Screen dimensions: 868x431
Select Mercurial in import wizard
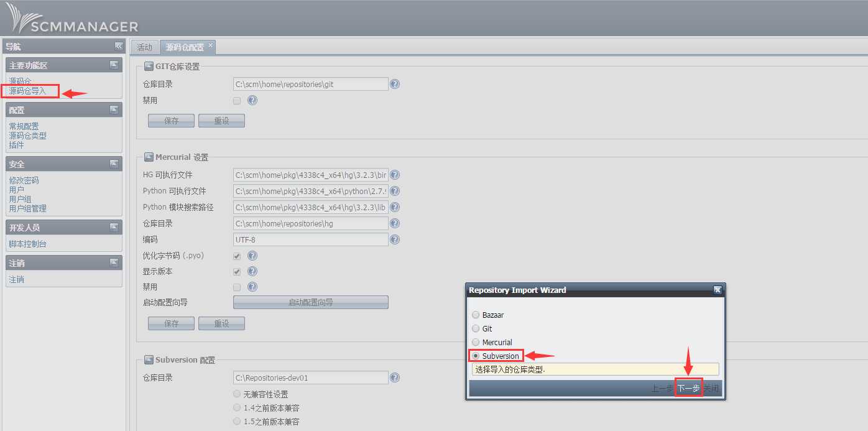click(476, 342)
